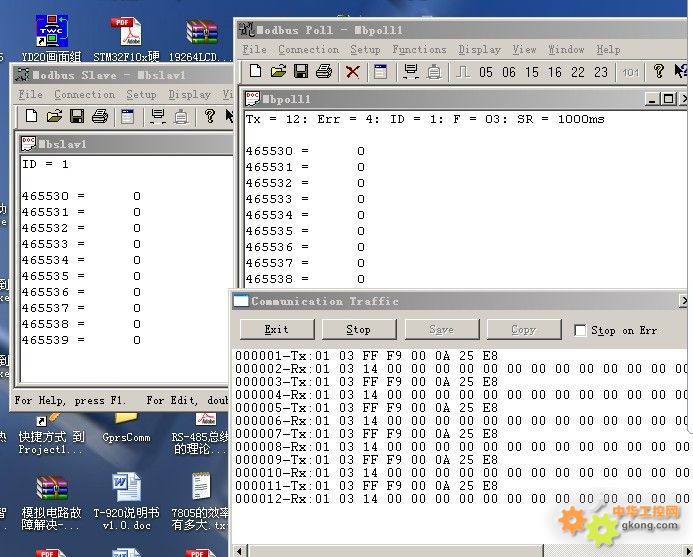Click Copy button in Communication Traffic

coord(524,330)
